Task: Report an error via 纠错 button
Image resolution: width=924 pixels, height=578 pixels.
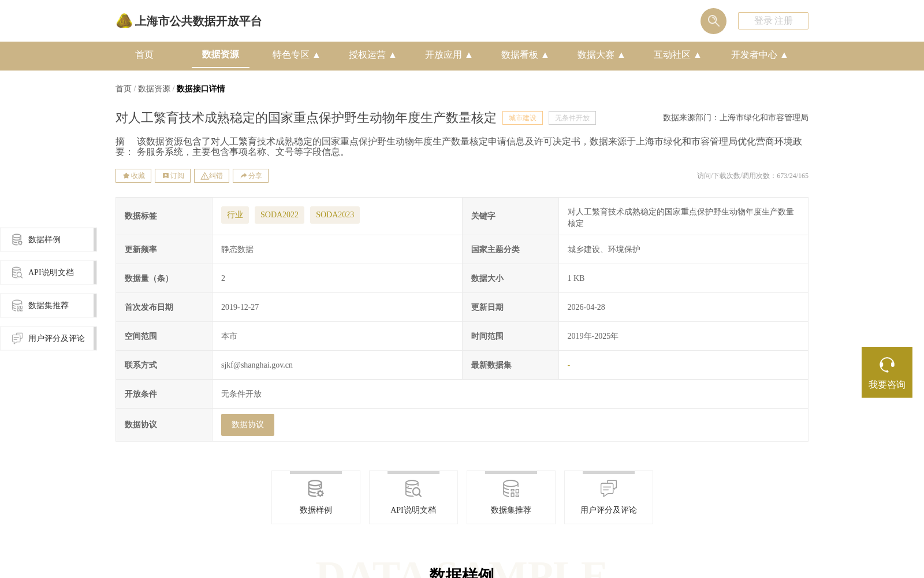Action: [211, 176]
